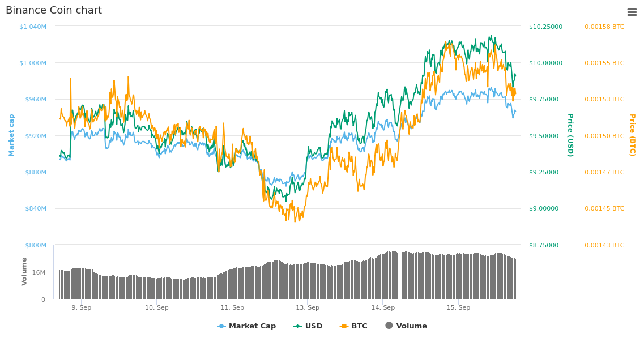Click the Binance Coin chart title
Image resolution: width=644 pixels, height=351 pixels.
pyautogui.click(x=54, y=10)
